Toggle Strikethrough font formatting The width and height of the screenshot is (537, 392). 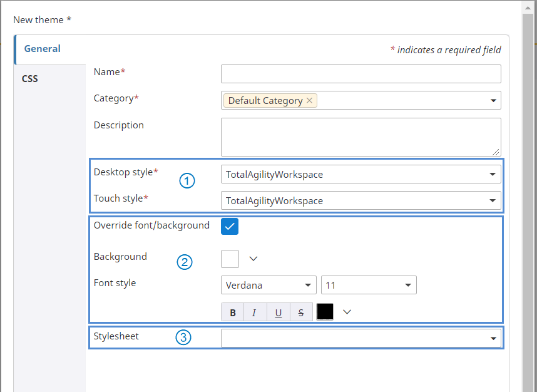click(x=301, y=312)
